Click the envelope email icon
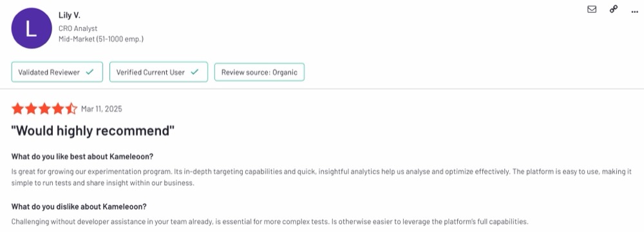Viewport: 644px width, 232px height. 592,9
